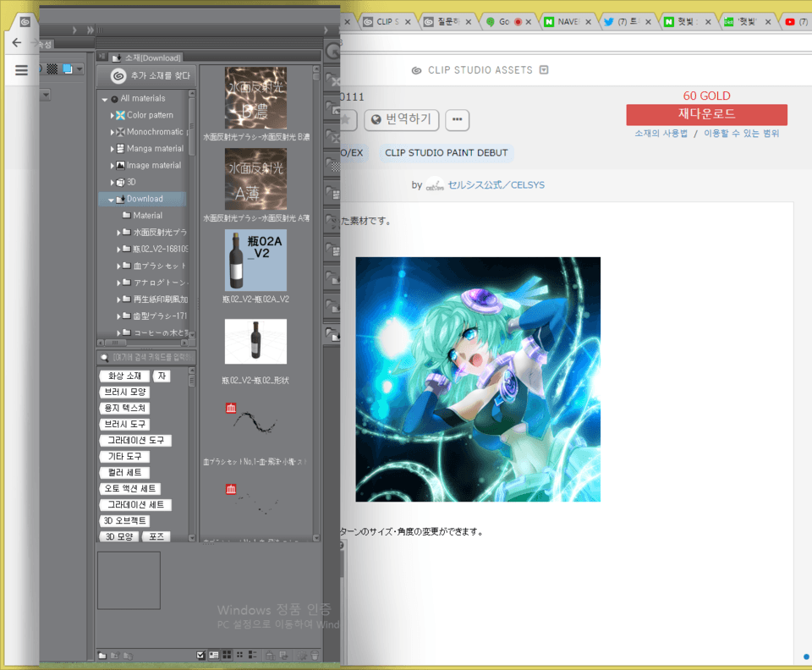812x670 pixels.
Task: Click the browser back arrow
Action: 17,43
